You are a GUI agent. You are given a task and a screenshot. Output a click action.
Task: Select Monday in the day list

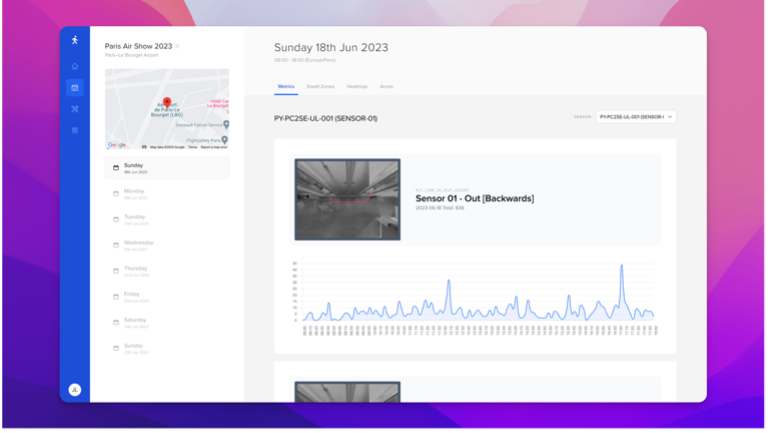[134, 192]
